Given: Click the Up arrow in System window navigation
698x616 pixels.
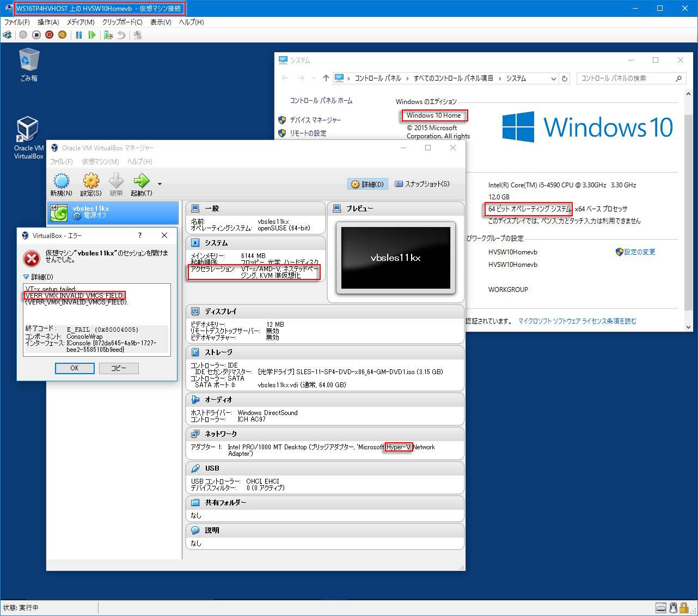Looking at the screenshot, I should pos(326,78).
